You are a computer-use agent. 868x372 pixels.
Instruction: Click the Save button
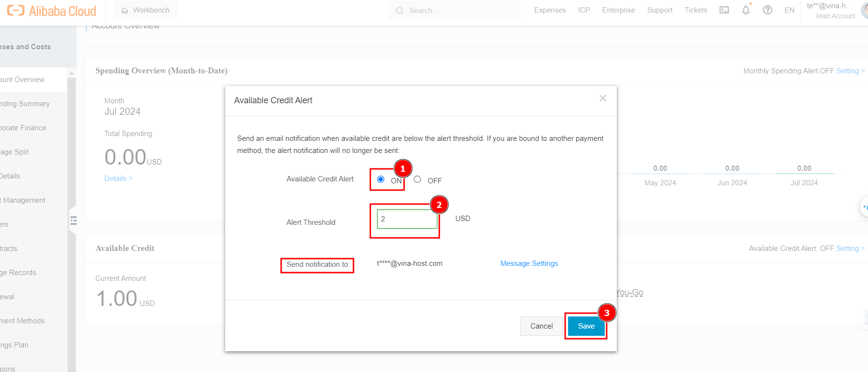(586, 326)
